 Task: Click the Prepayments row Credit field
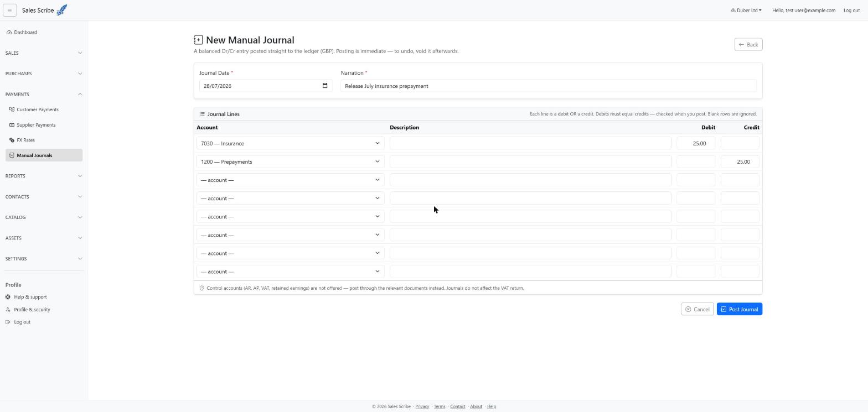[740, 161]
